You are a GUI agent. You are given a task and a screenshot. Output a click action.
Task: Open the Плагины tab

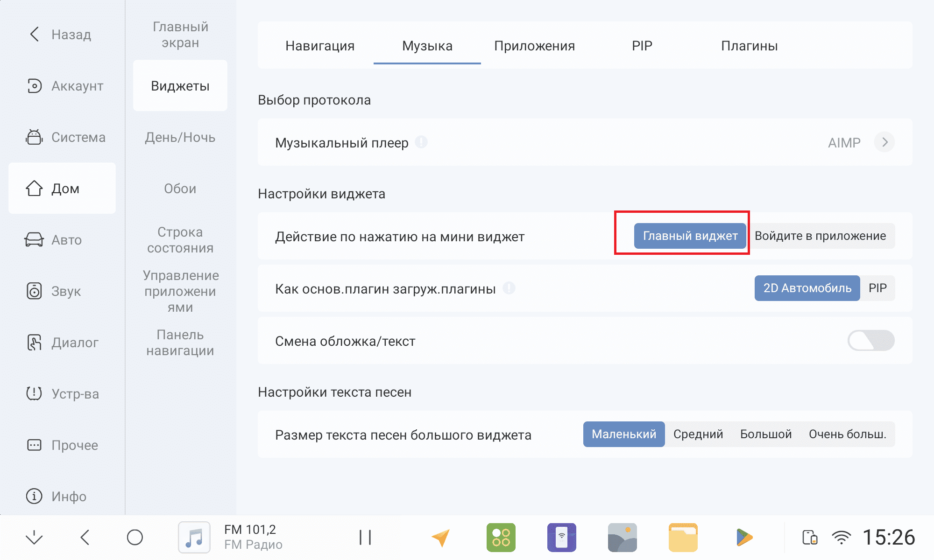pyautogui.click(x=749, y=46)
